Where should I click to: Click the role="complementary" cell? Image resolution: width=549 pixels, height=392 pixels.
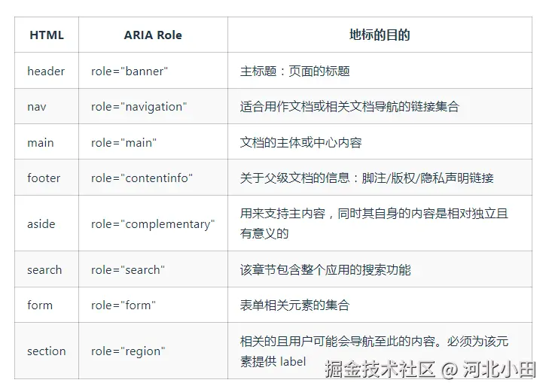click(153, 224)
